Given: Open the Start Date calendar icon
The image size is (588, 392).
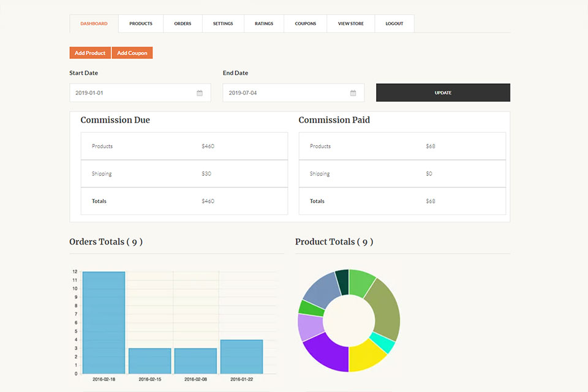Looking at the screenshot, I should coord(200,93).
